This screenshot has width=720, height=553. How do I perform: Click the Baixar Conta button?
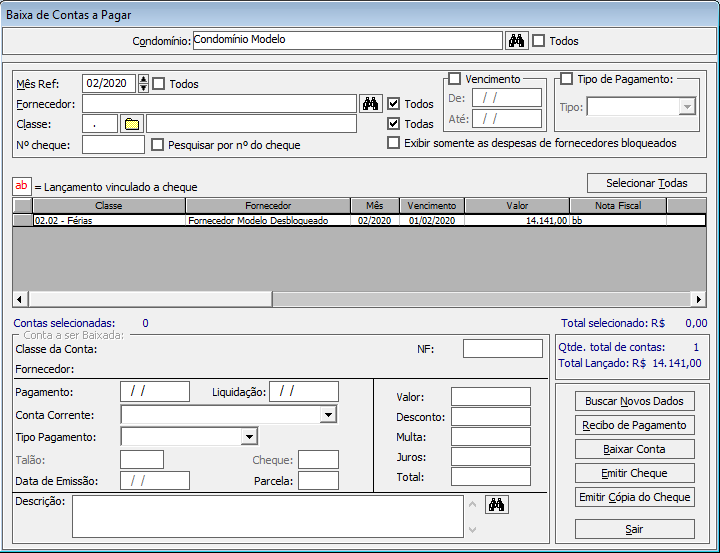pyautogui.click(x=635, y=449)
